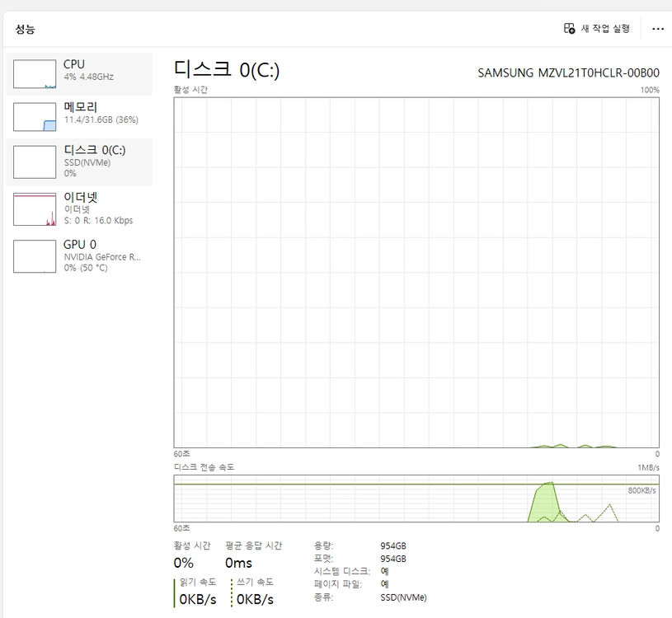The width and height of the screenshot is (672, 618).
Task: Click the 100% active time scale label
Action: click(x=650, y=90)
